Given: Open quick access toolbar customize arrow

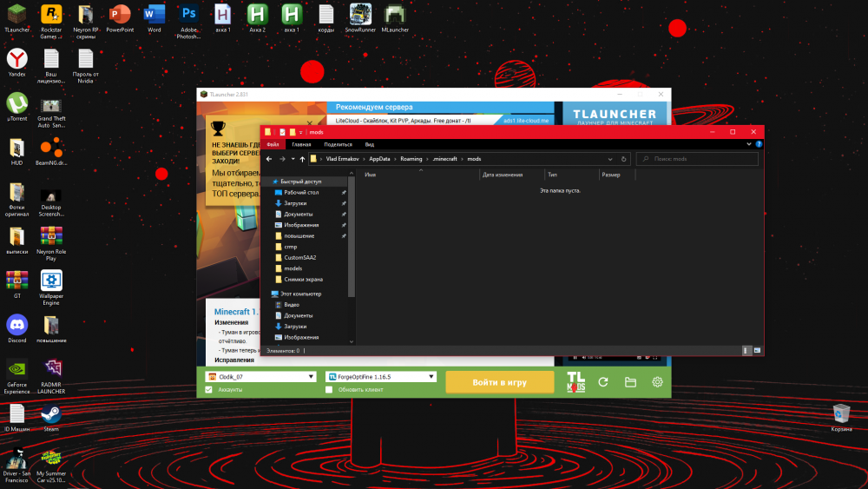Looking at the screenshot, I should (x=300, y=132).
